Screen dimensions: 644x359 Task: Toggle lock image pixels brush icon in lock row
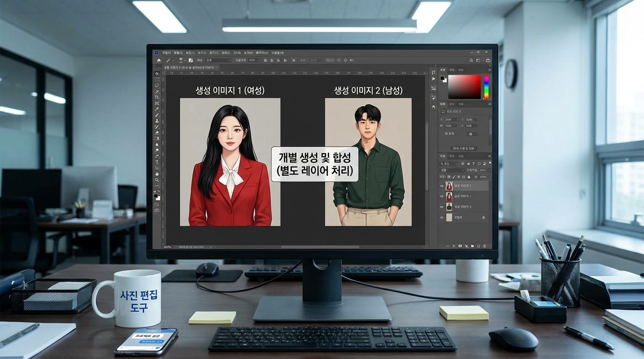click(454, 177)
